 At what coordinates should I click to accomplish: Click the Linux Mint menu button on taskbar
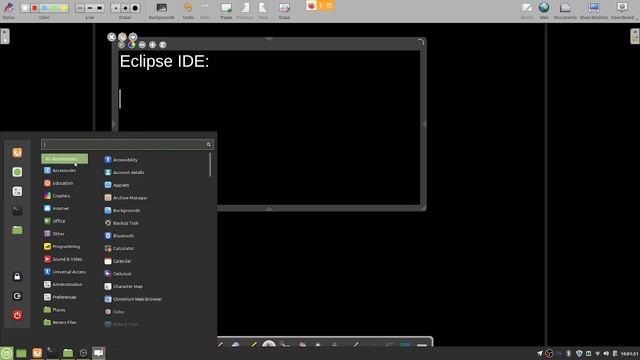tap(6, 353)
